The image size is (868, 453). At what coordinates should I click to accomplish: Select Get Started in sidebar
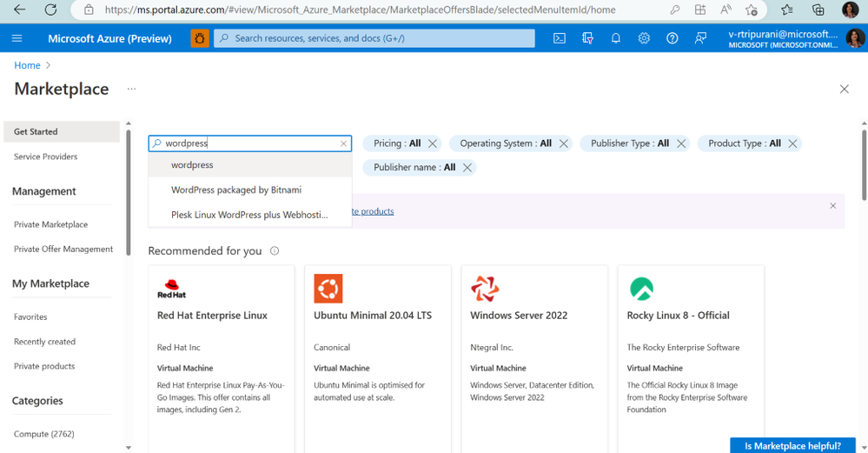coord(62,132)
